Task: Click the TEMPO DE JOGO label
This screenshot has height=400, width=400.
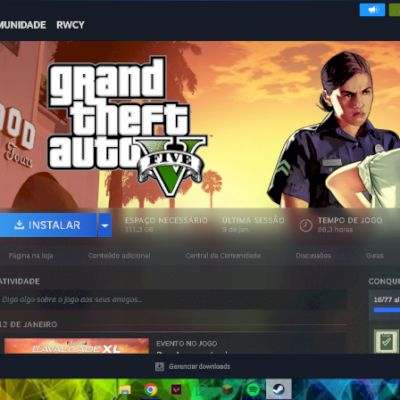Action: (350, 220)
